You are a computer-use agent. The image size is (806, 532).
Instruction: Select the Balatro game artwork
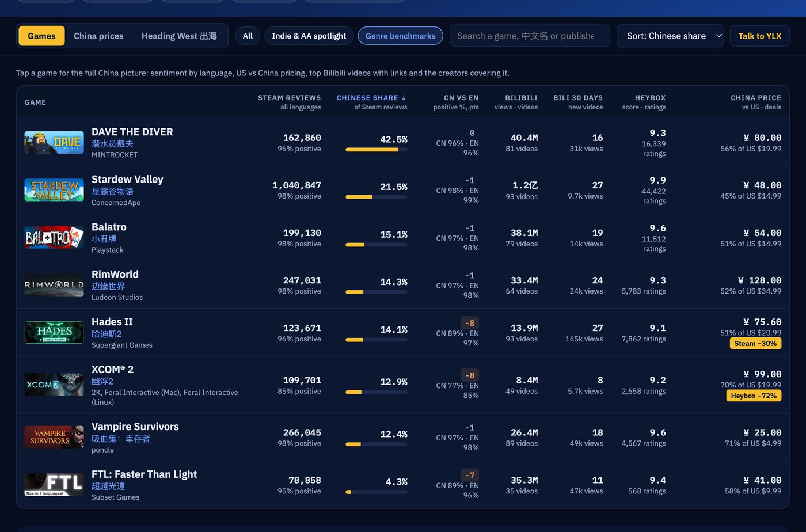point(54,238)
